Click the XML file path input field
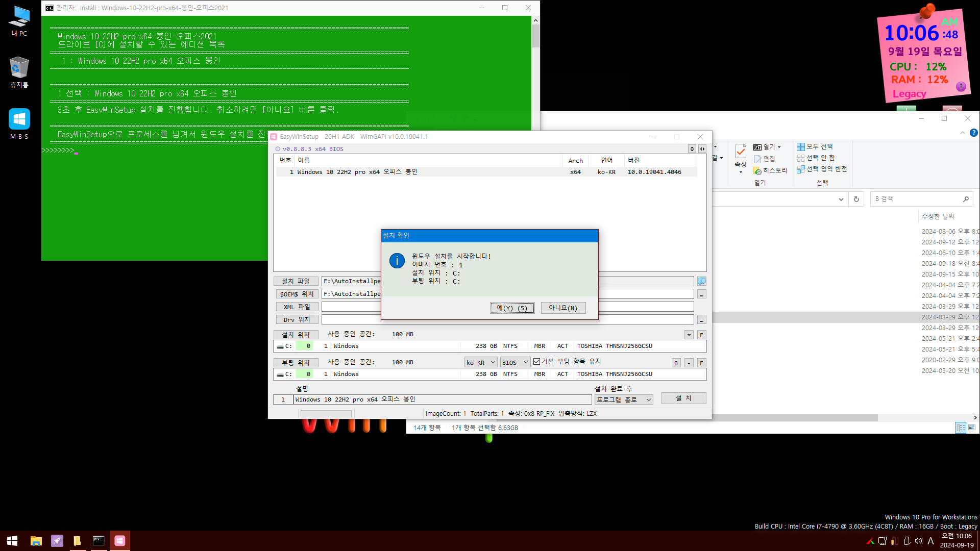This screenshot has width=980, height=551. click(507, 307)
